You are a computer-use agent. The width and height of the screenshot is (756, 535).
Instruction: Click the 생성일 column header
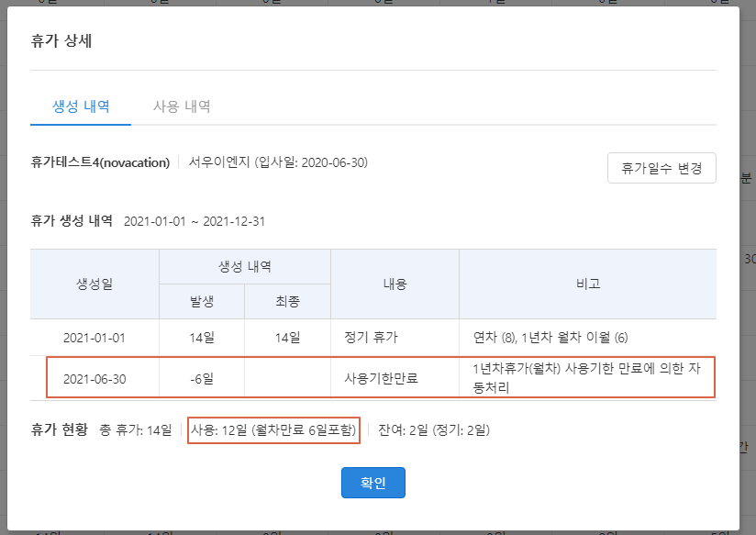94,284
